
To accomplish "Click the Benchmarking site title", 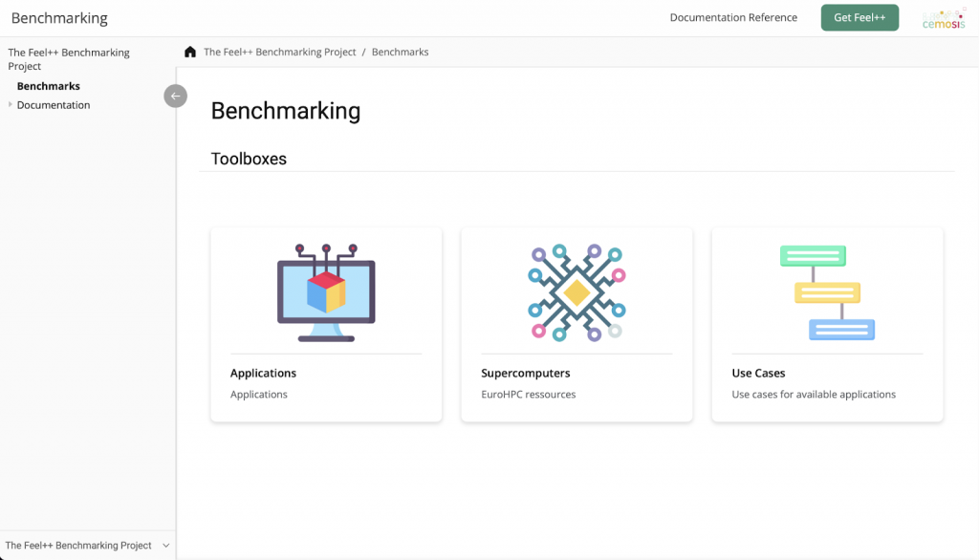I will (59, 18).
